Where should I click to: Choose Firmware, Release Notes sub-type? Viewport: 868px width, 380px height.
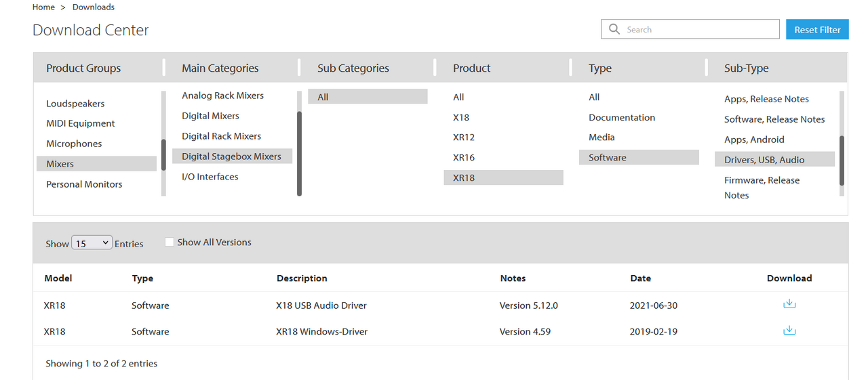(762, 188)
